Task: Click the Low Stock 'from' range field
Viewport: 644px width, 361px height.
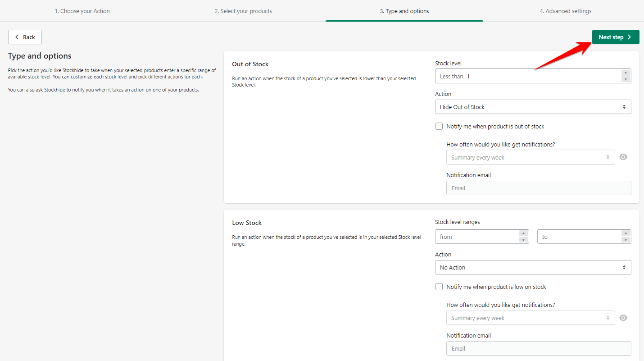Action: (x=476, y=237)
